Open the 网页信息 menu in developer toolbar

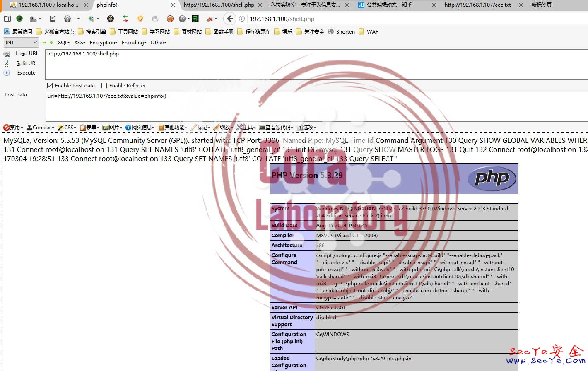pos(140,128)
